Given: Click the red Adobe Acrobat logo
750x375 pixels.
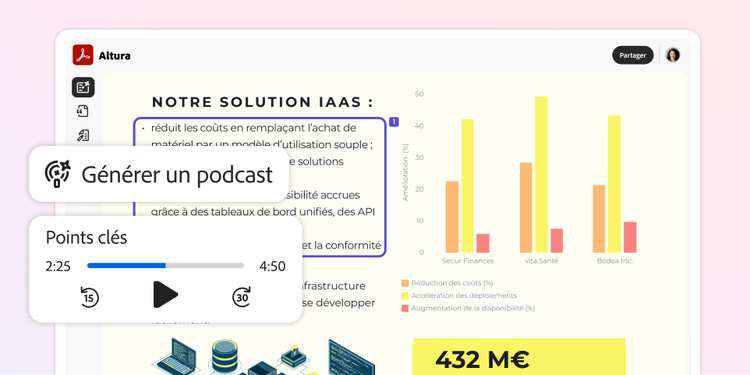Looking at the screenshot, I should coord(83,55).
